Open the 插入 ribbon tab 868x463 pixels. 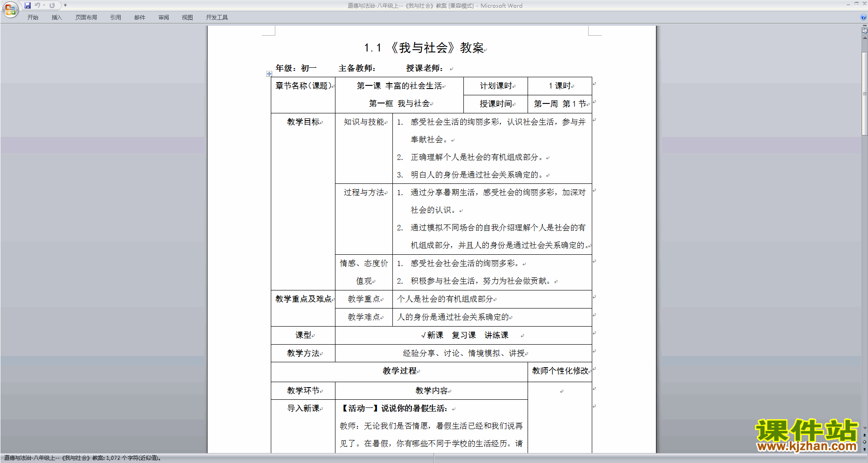click(57, 18)
